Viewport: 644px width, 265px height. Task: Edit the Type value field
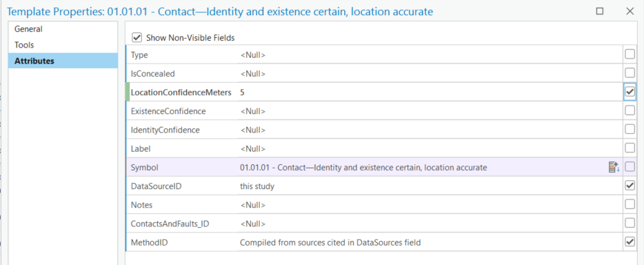[430, 55]
